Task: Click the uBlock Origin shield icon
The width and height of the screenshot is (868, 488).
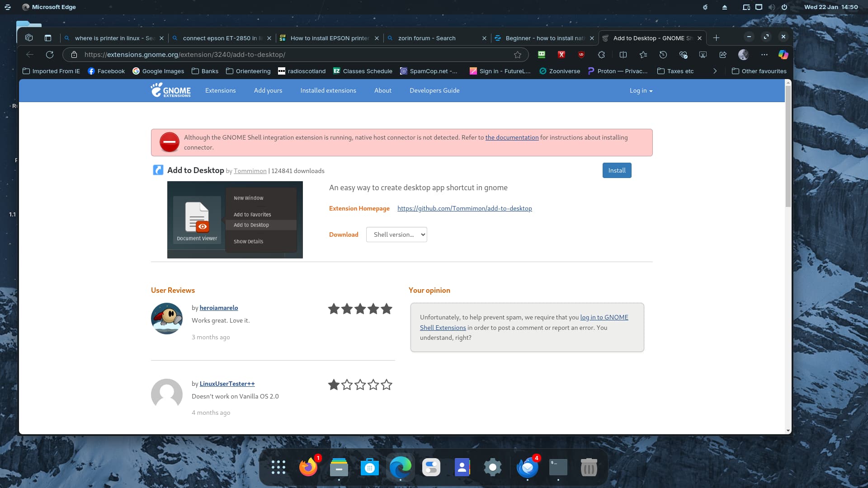Action: [581, 55]
